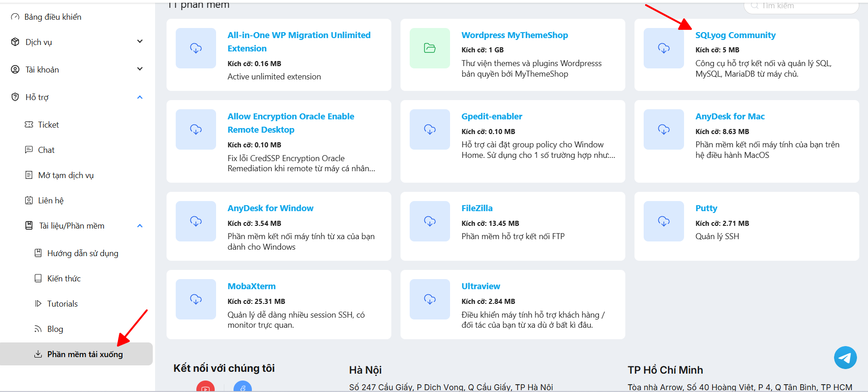868x392 pixels.
Task: Click the text 'Kích cỡ: 5 MB'
Action: (x=717, y=50)
